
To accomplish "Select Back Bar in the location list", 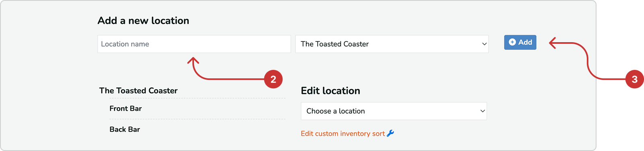I will 125,129.
